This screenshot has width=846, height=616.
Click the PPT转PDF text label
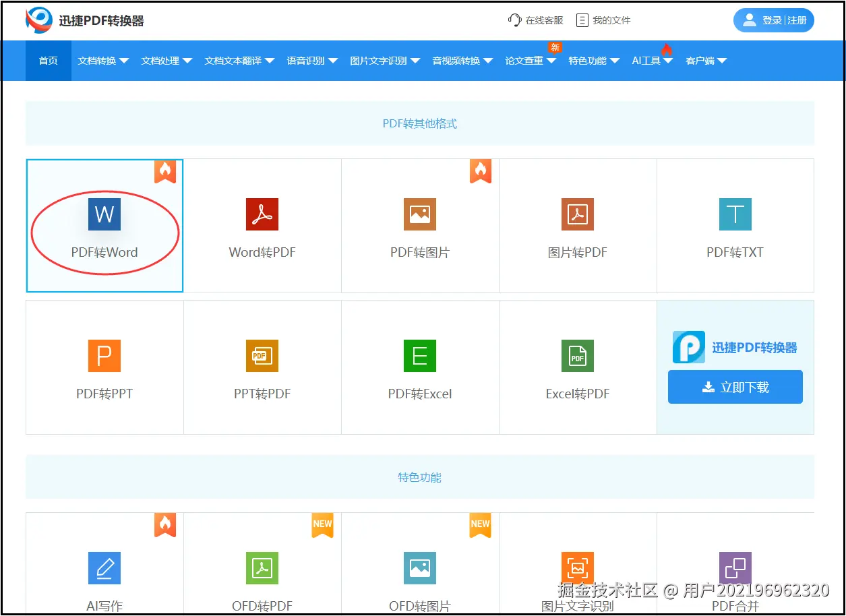pos(262,394)
